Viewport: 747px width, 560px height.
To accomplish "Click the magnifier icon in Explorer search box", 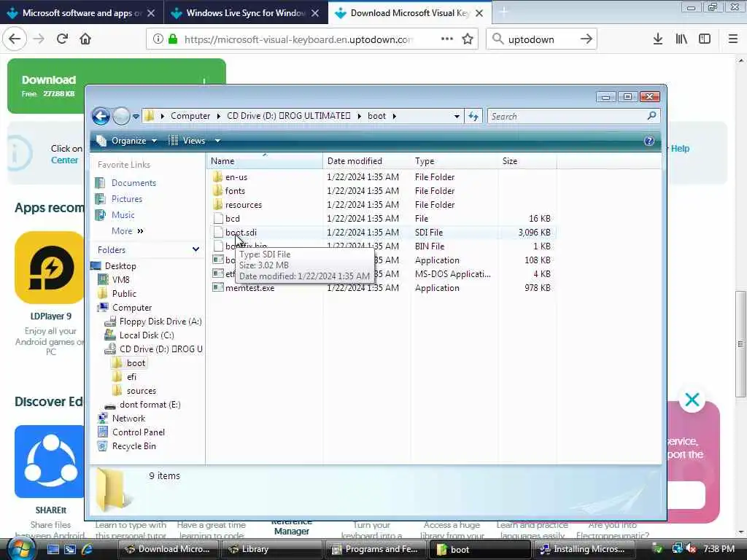I will pos(651,116).
